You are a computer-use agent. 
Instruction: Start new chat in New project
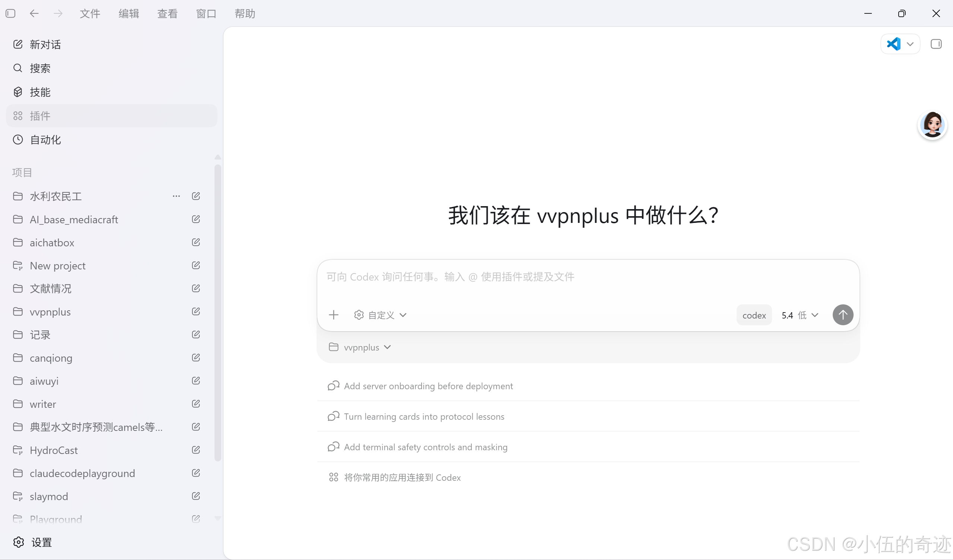[196, 265]
